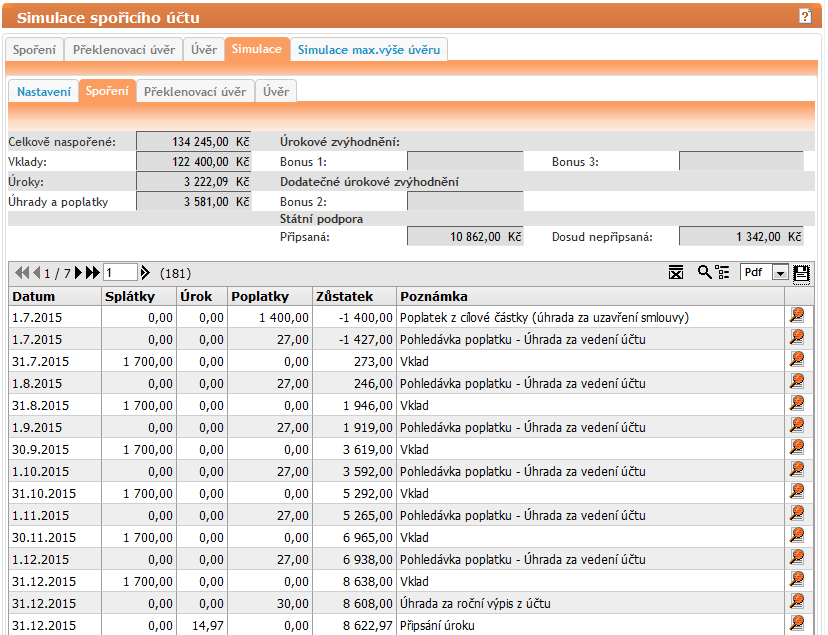
Task: Click the record count (181) text
Action: coord(175,273)
